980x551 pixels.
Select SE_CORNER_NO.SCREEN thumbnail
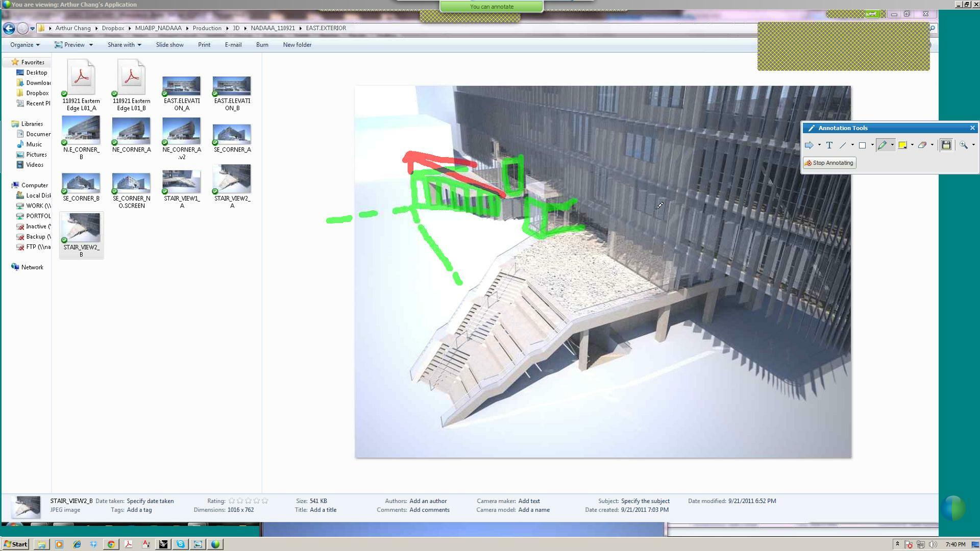pyautogui.click(x=131, y=190)
